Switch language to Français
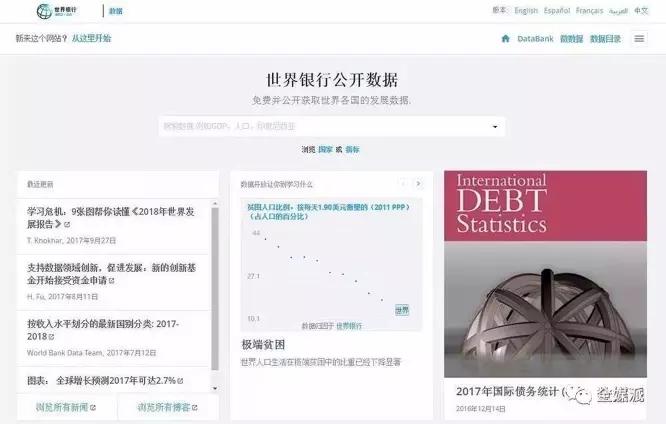 click(589, 11)
